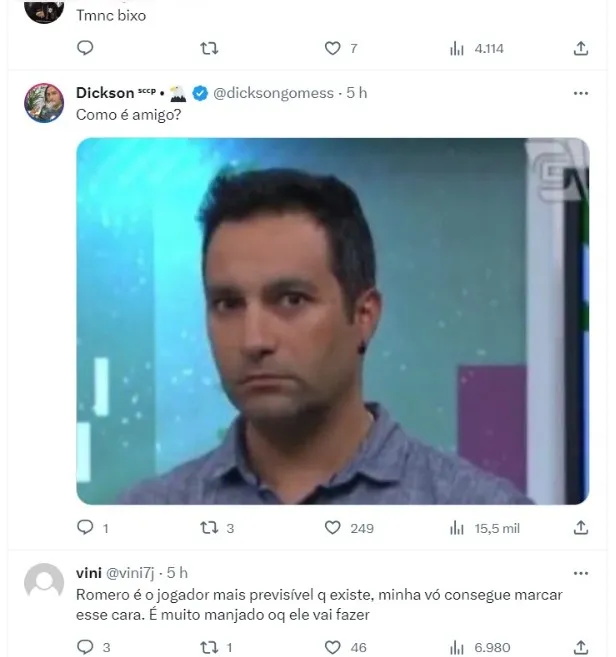The image size is (616, 657).
Task: Open vini's default avatar
Action: 44,583
